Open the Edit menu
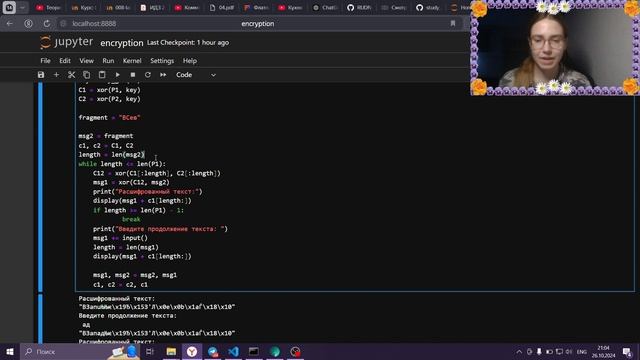This screenshot has width=640, height=360. point(65,60)
